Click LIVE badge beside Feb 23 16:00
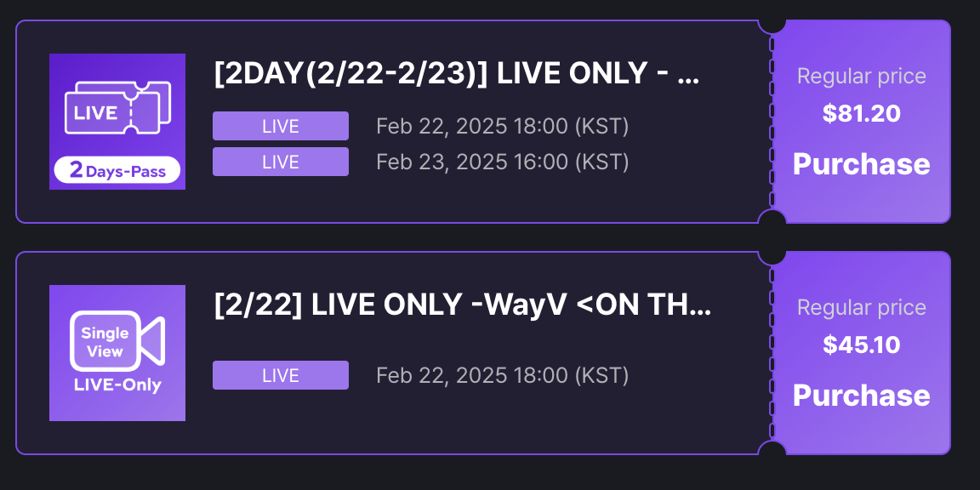Image resolution: width=980 pixels, height=490 pixels. pyautogui.click(x=281, y=162)
